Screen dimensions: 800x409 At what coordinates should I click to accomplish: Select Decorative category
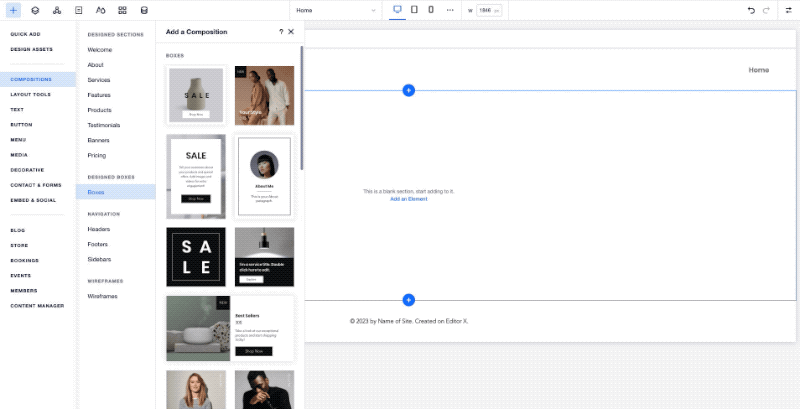tap(28, 170)
